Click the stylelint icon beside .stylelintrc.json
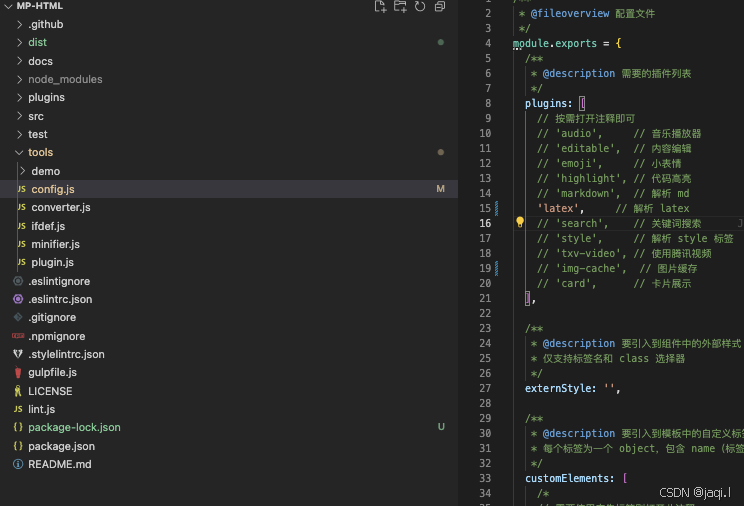 [18, 354]
